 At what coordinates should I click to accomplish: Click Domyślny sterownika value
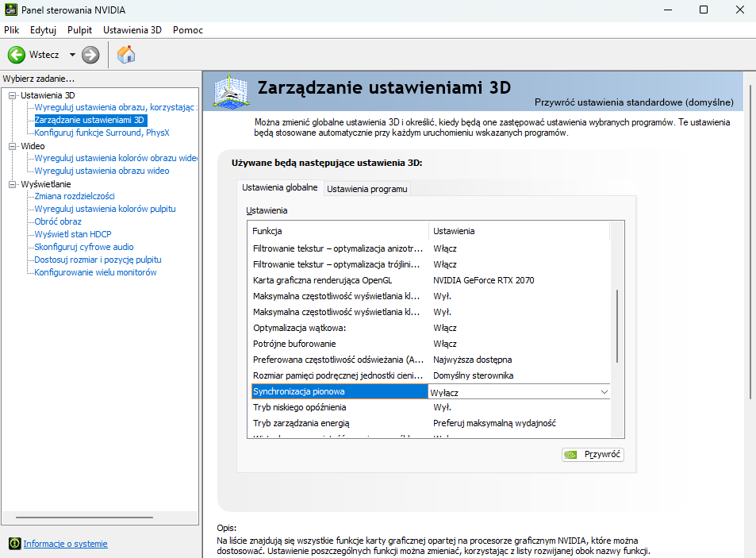click(x=473, y=375)
